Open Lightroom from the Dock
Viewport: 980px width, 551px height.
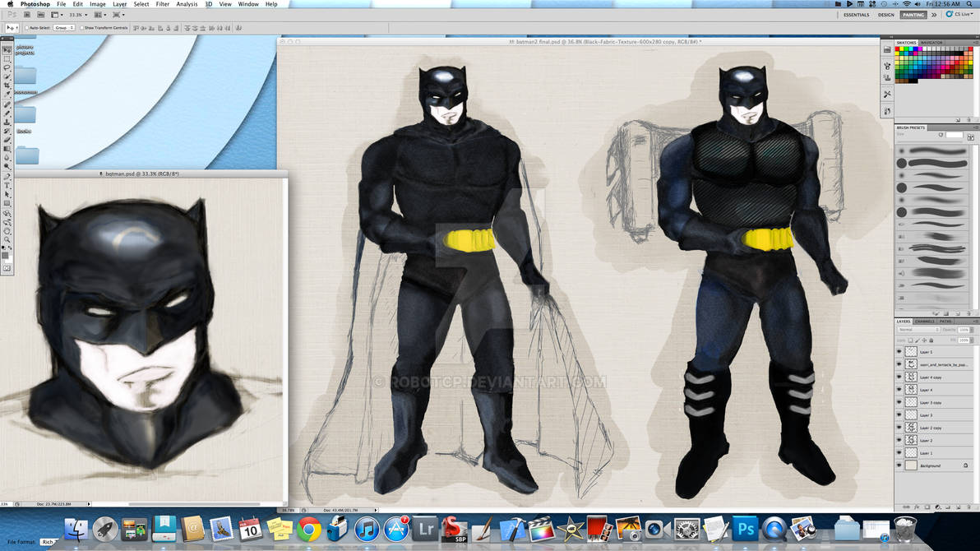[426, 530]
